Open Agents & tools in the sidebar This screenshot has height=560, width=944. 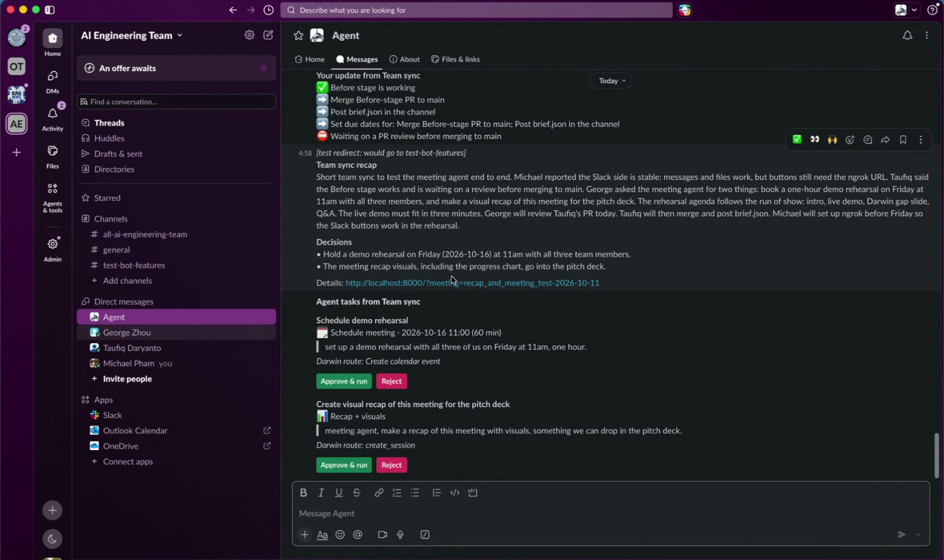pos(53,197)
